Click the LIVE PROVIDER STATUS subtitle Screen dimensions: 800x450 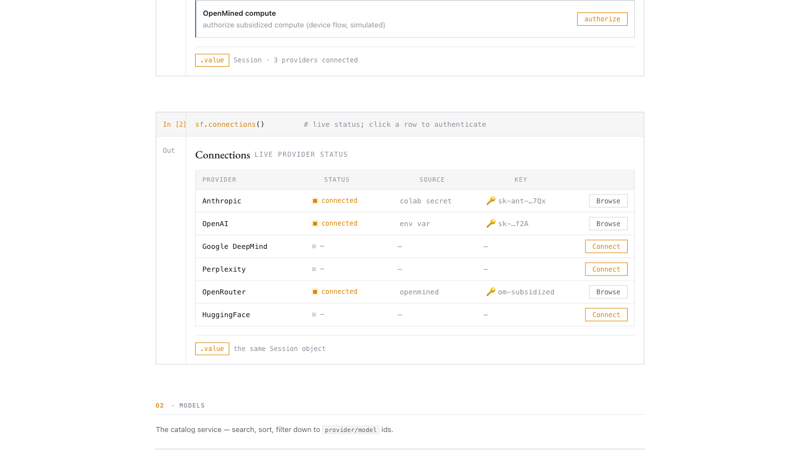(x=301, y=155)
